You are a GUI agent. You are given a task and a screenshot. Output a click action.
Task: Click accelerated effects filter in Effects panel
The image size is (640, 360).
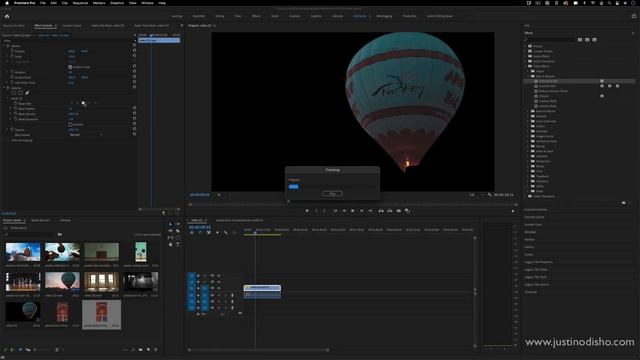pos(580,40)
